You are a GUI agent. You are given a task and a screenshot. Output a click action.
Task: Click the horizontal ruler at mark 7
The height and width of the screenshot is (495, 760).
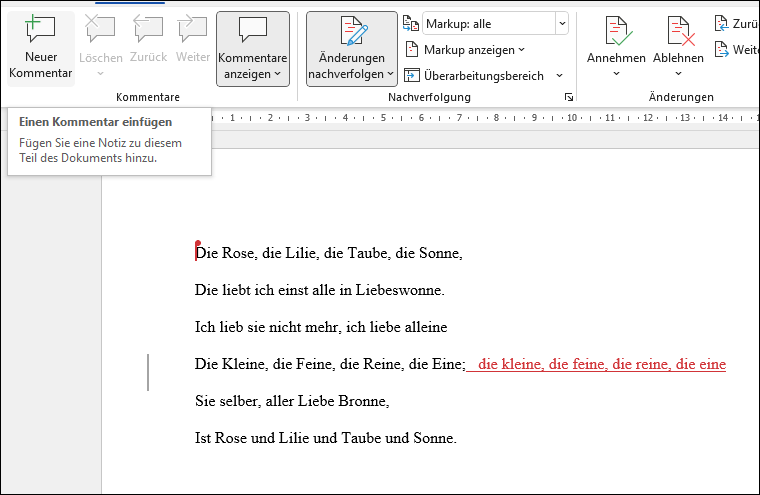click(459, 118)
